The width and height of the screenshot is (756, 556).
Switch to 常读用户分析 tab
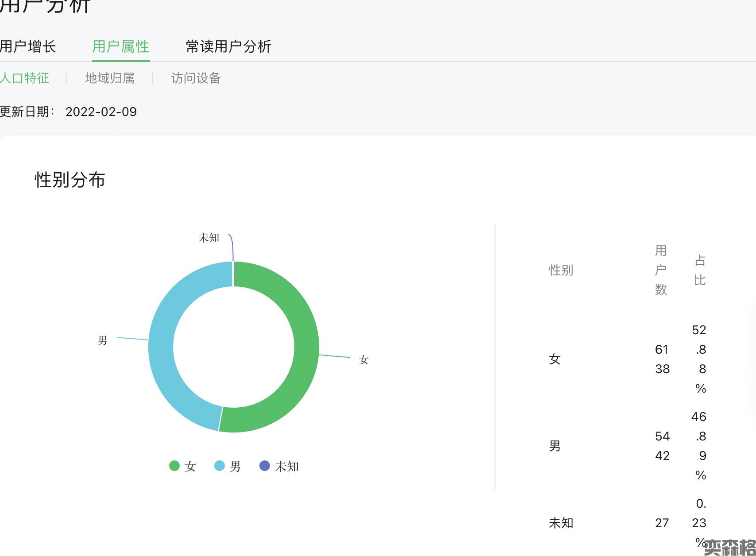click(228, 46)
